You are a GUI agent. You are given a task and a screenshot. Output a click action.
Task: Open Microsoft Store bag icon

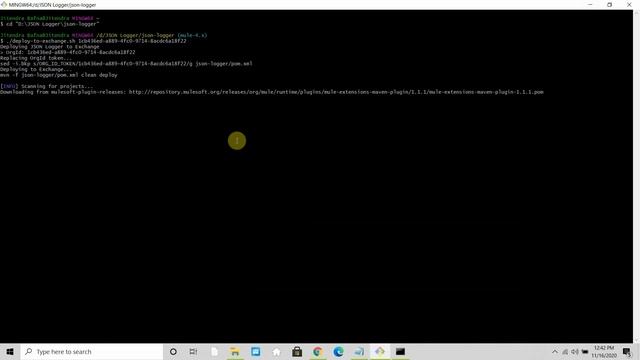click(x=297, y=351)
